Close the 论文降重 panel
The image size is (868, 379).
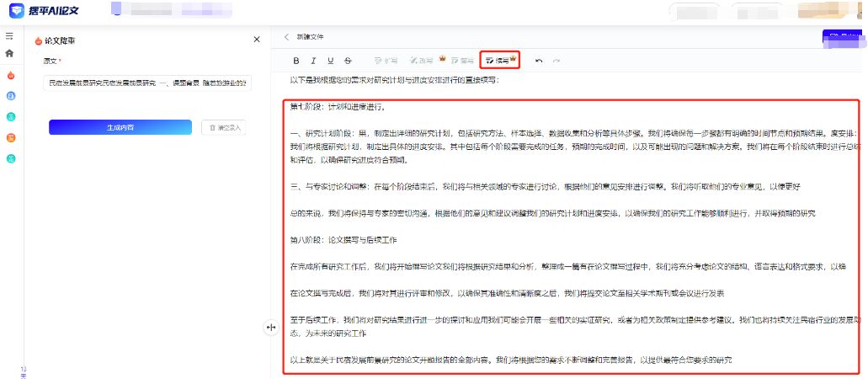[x=256, y=40]
